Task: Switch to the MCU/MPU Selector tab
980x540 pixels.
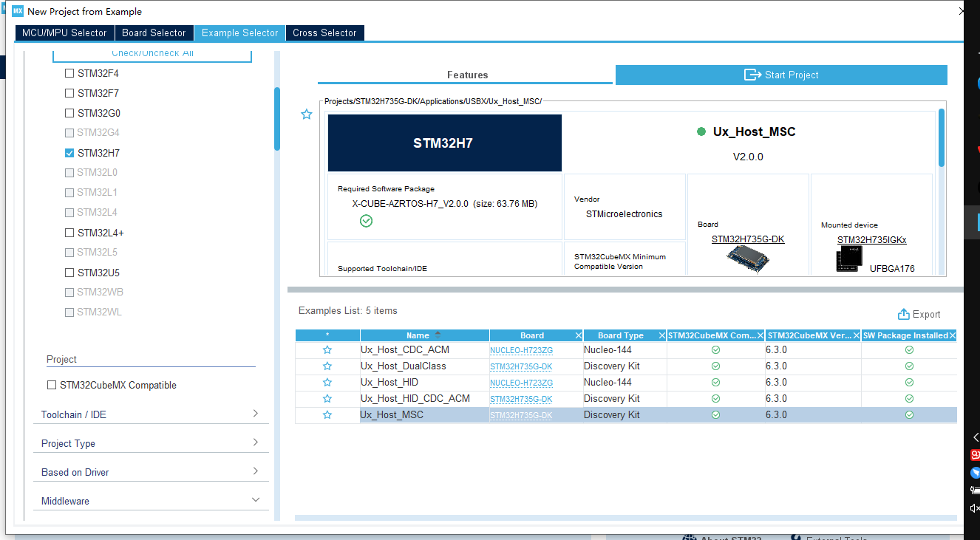Action: [64, 33]
